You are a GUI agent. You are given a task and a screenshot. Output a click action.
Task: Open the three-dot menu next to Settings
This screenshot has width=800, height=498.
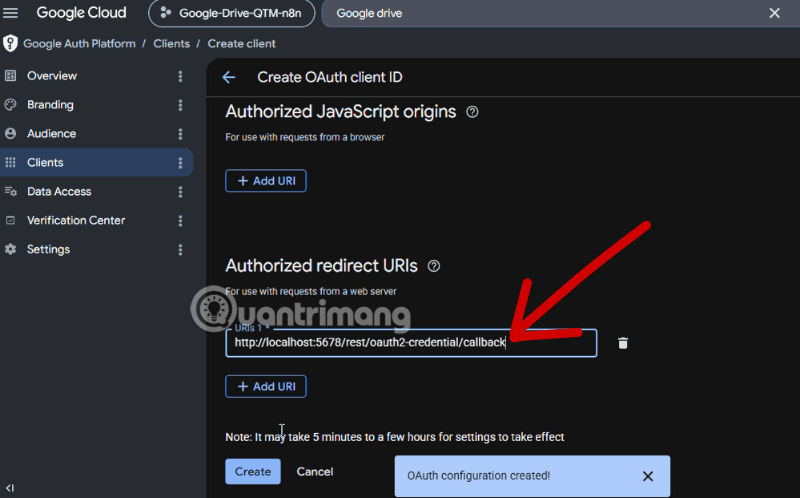click(x=180, y=250)
